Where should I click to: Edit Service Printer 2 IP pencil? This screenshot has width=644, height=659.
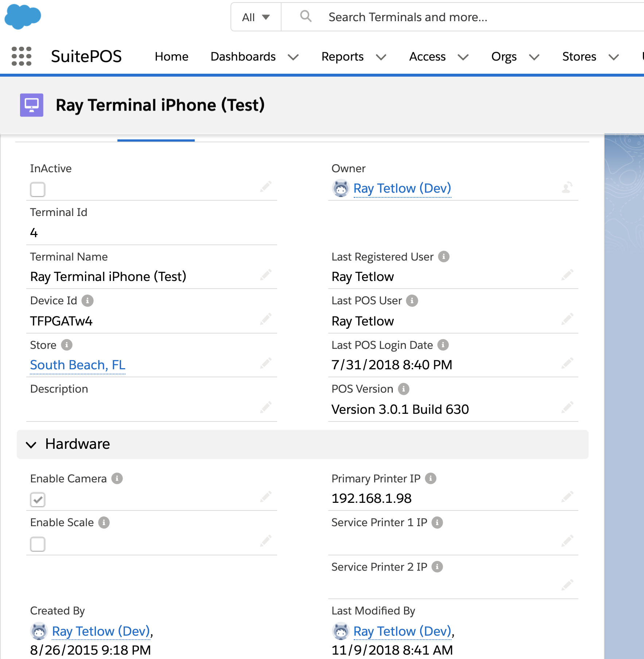coord(567,585)
